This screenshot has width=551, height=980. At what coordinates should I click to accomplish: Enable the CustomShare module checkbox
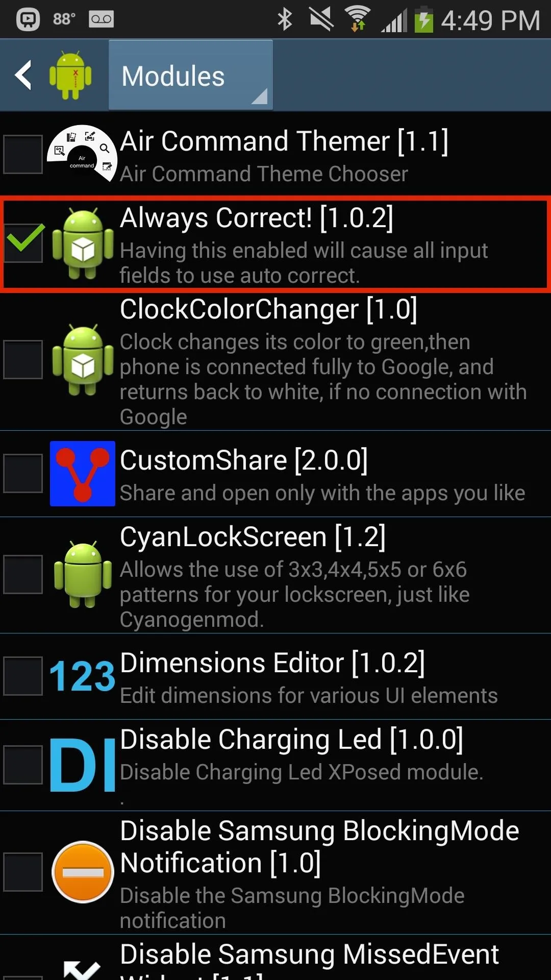click(x=23, y=473)
